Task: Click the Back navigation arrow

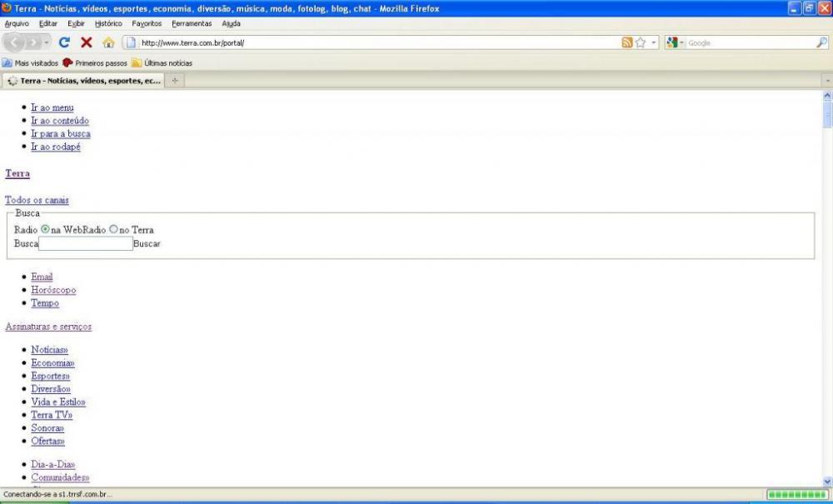Action: pyautogui.click(x=19, y=42)
